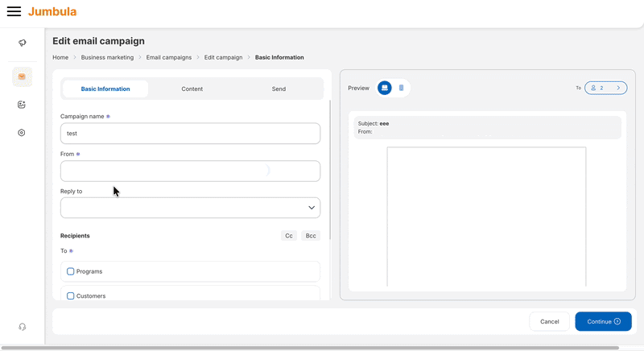Click the Campaign name input field
This screenshot has height=351, width=644.
pos(190,134)
